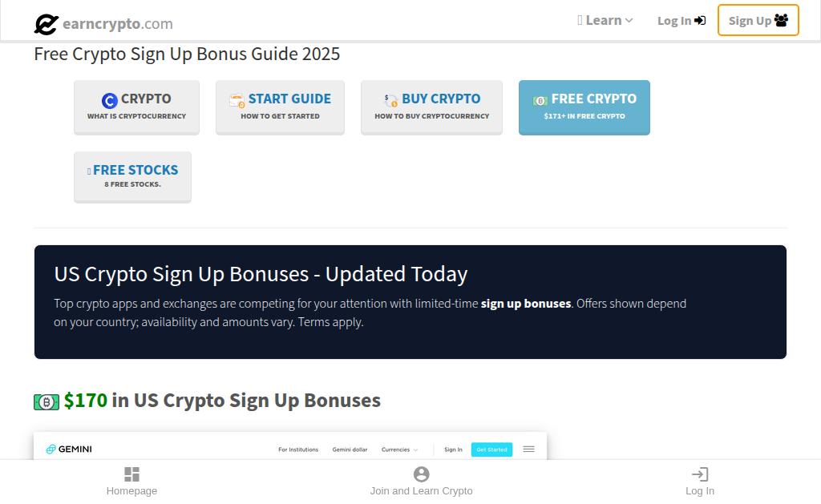Select the highlighted FREE CRYPTO tab
This screenshot has height=504, width=821.
(x=584, y=107)
